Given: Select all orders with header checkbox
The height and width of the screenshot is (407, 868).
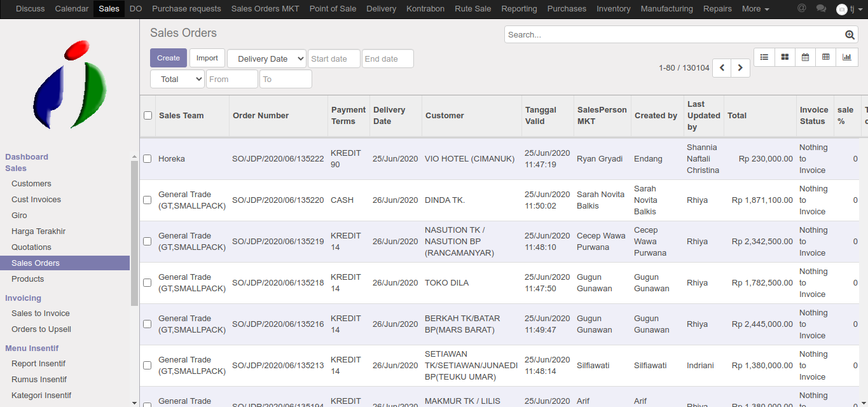Looking at the screenshot, I should [148, 116].
